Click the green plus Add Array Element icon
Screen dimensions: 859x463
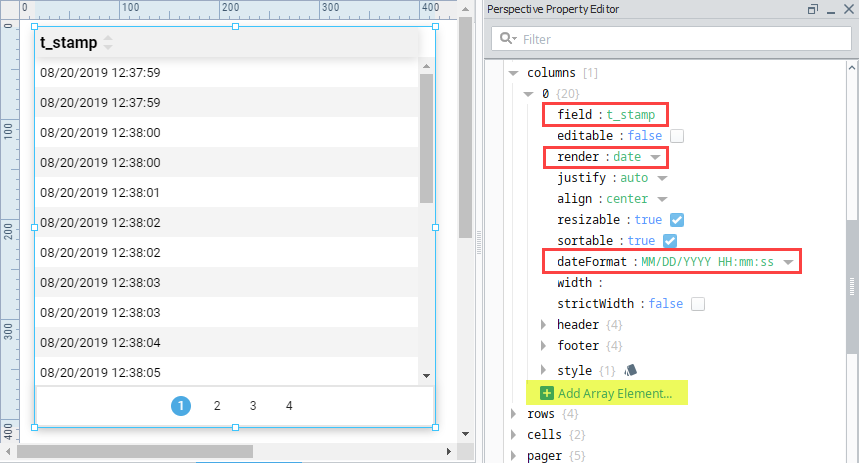click(x=547, y=393)
